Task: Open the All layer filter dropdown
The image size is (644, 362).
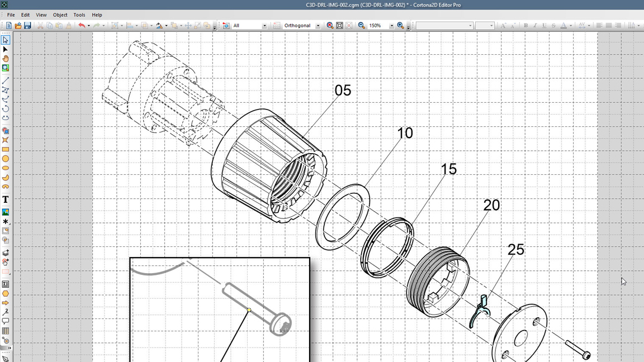Action: 264,26
